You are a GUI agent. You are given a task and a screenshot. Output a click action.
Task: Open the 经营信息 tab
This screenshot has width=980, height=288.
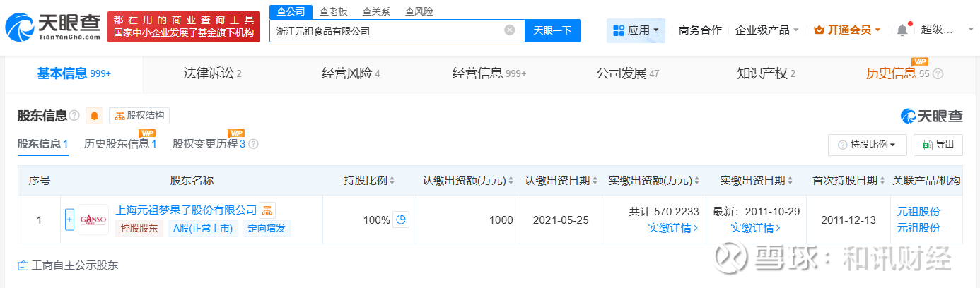pyautogui.click(x=489, y=73)
